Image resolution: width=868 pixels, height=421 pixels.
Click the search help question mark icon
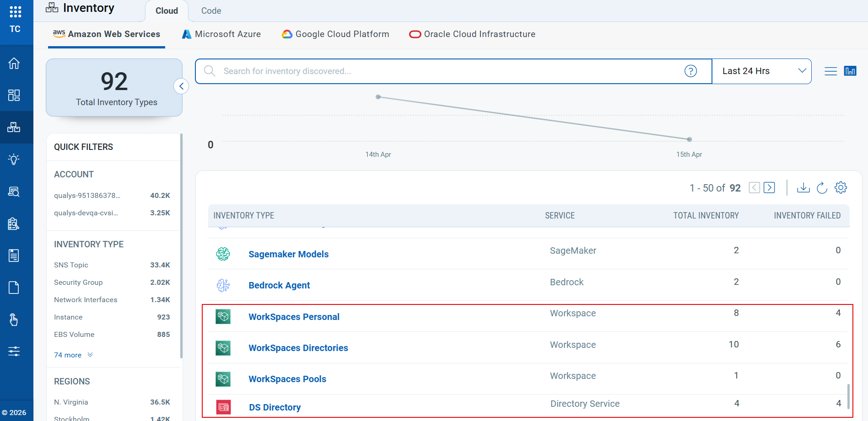(x=690, y=71)
